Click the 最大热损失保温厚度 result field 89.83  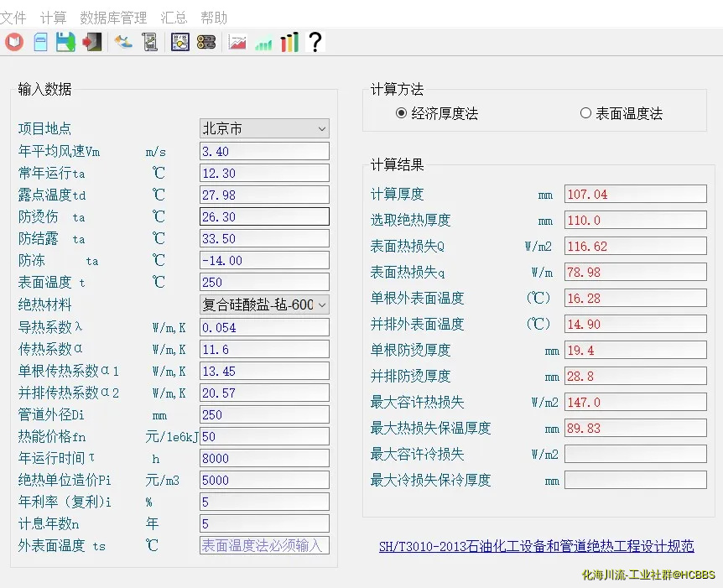click(636, 428)
